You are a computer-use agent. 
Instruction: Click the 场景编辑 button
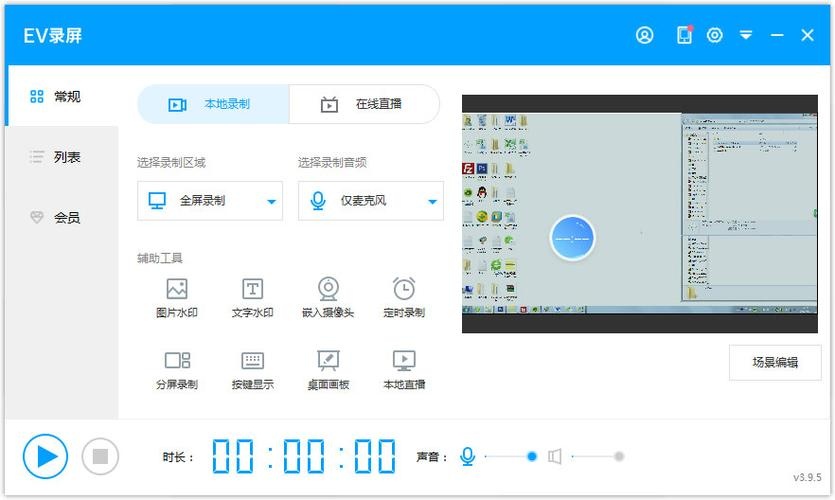click(x=775, y=362)
